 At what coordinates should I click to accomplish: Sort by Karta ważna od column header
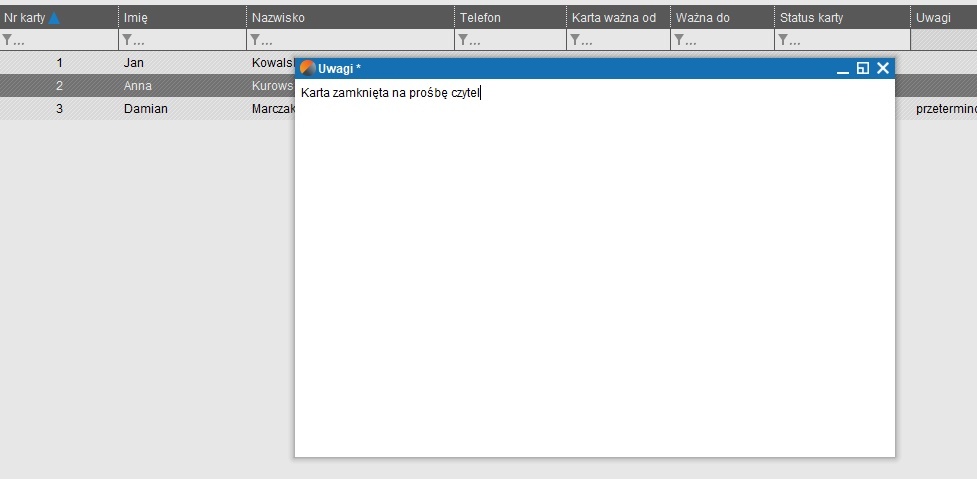tap(618, 17)
